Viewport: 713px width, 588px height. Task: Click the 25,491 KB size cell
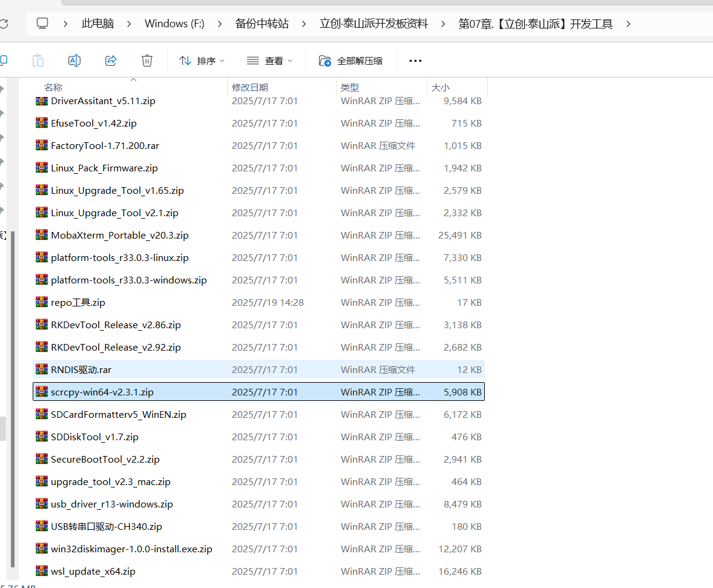[x=460, y=236]
